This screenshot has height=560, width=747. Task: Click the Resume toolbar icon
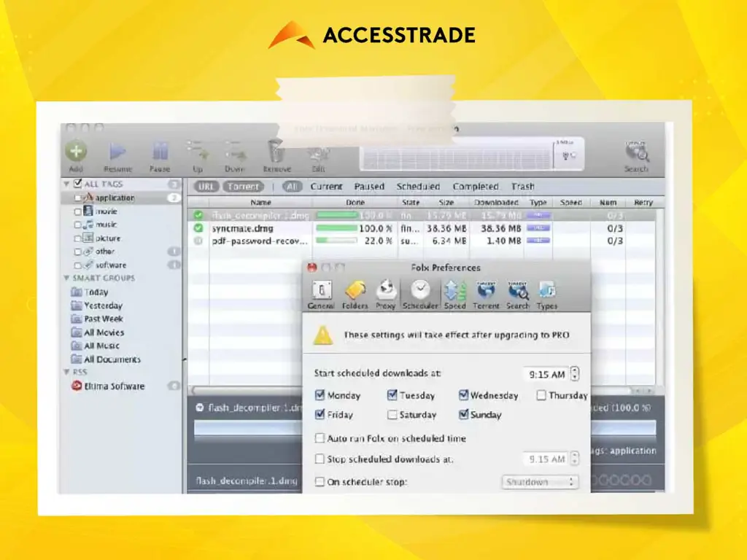click(x=117, y=152)
